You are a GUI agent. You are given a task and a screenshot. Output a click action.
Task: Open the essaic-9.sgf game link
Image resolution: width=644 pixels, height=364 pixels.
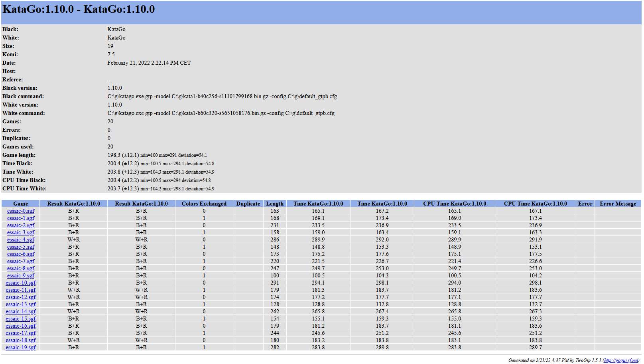click(21, 275)
